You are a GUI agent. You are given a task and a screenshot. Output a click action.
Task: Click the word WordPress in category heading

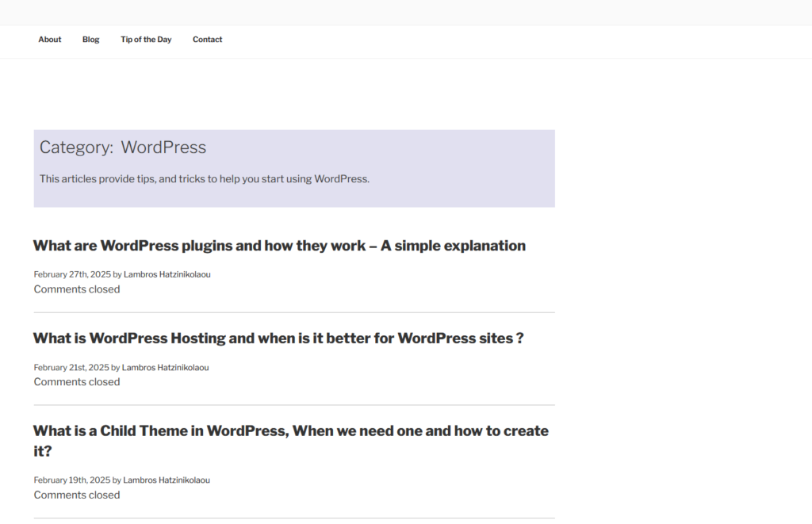pyautogui.click(x=163, y=147)
